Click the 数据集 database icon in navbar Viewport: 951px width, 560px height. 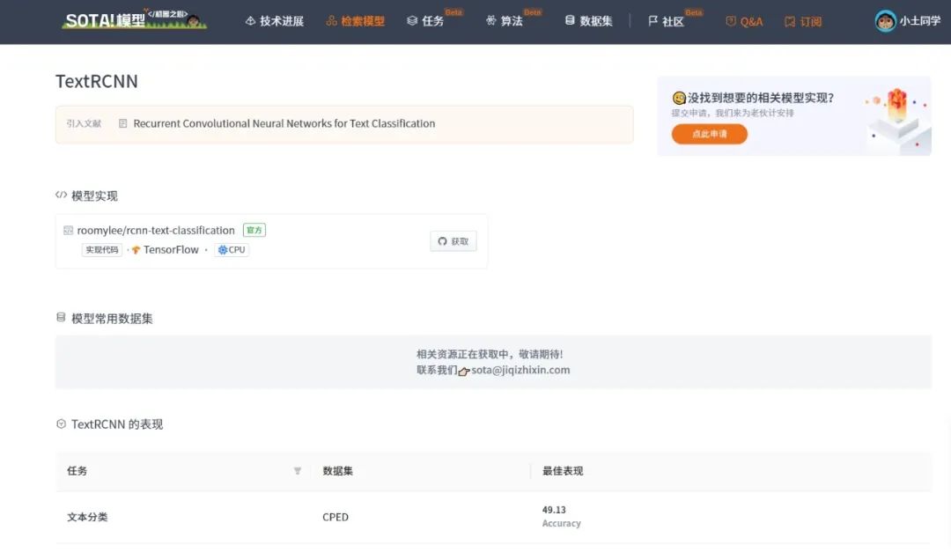568,20
